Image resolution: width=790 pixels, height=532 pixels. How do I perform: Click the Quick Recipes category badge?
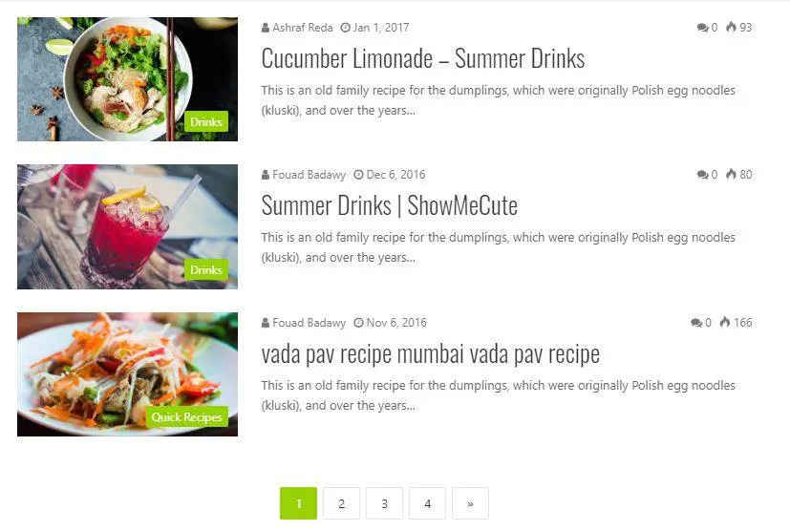(187, 417)
